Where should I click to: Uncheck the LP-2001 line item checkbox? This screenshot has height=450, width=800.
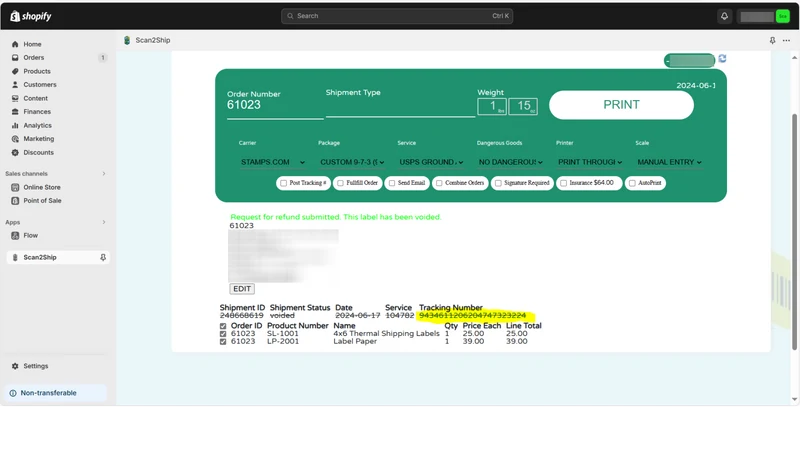tap(223, 342)
